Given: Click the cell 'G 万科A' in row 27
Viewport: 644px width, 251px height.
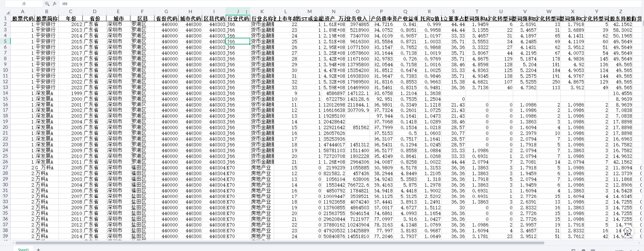Looking at the screenshot, I should pyautogui.click(x=46, y=167).
